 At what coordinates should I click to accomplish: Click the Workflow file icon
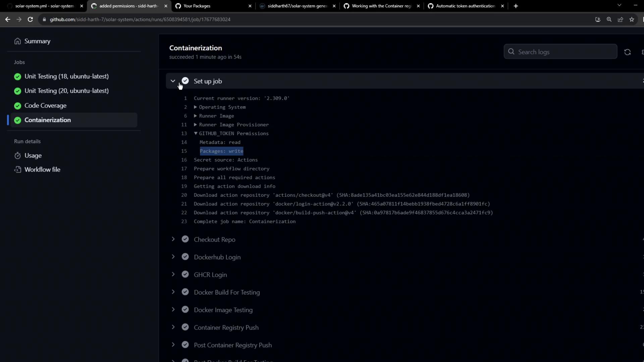pos(17,170)
